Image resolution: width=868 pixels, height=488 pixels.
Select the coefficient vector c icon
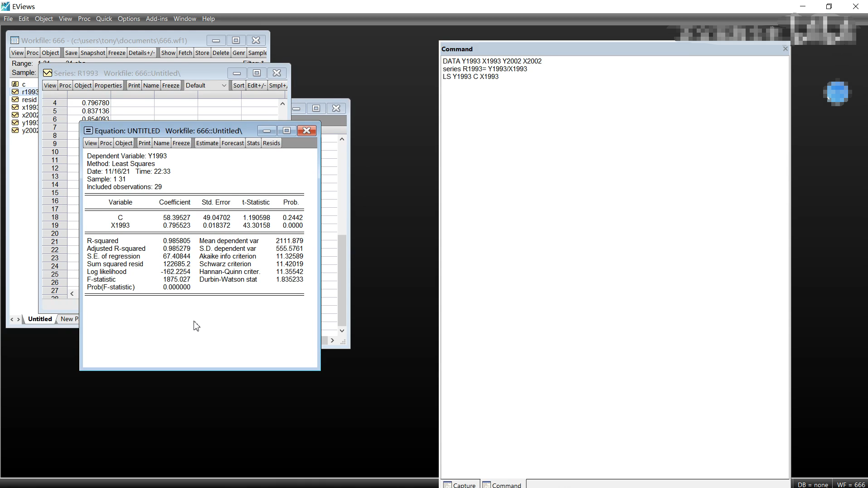15,84
